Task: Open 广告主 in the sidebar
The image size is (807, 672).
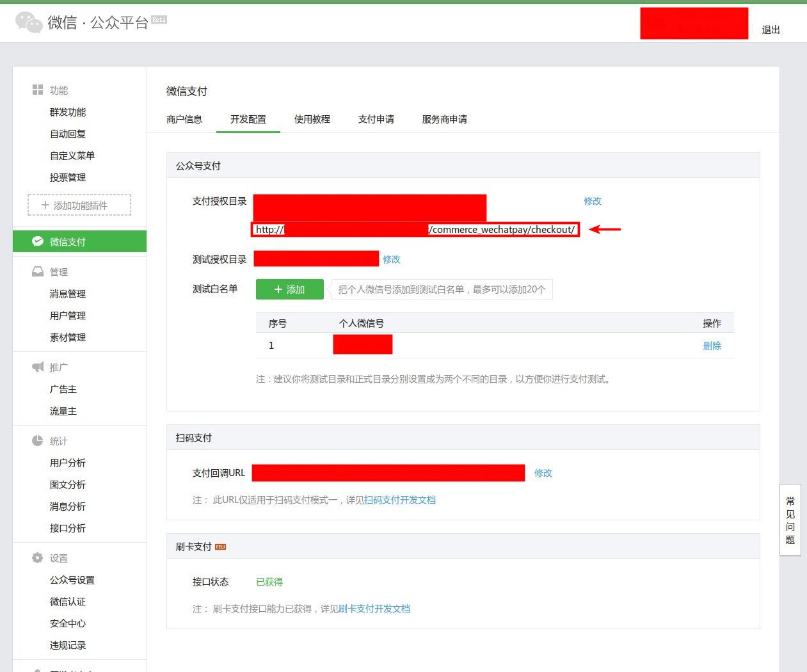Action: coord(63,389)
